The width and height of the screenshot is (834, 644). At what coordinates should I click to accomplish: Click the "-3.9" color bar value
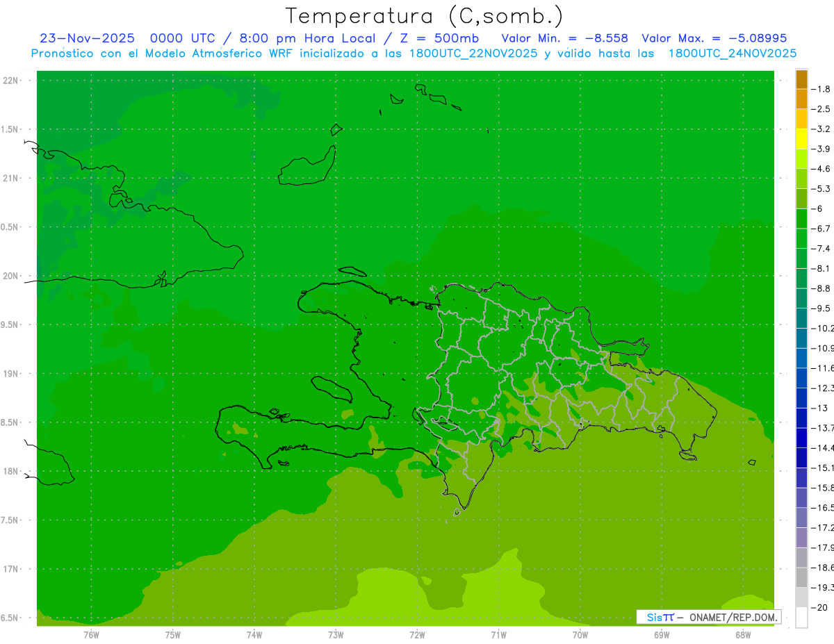point(821,149)
